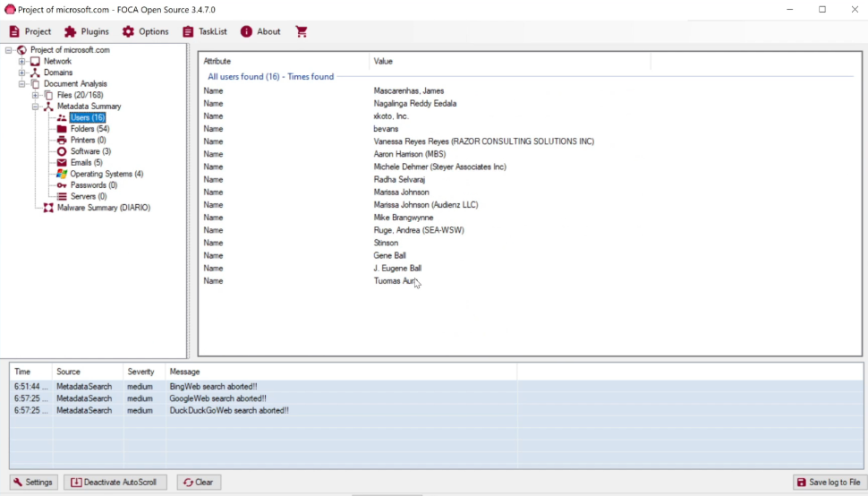This screenshot has height=496, width=868.
Task: Collapse the Document Analysis node
Action: [x=22, y=84]
